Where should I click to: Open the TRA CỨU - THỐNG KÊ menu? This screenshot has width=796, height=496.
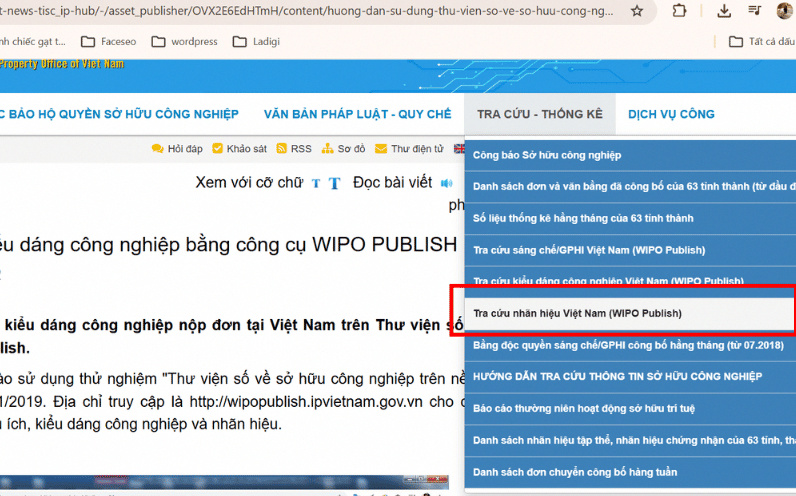point(540,114)
